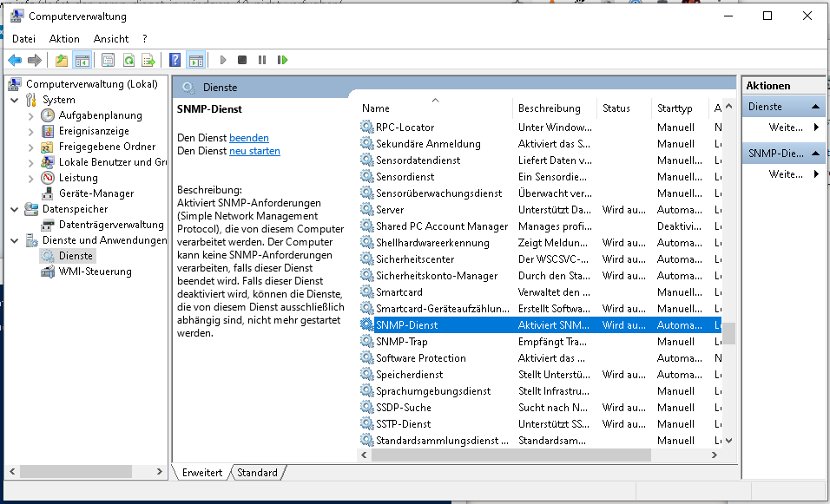Restart the service using the rightmost playback icon
830x504 pixels.
282,59
